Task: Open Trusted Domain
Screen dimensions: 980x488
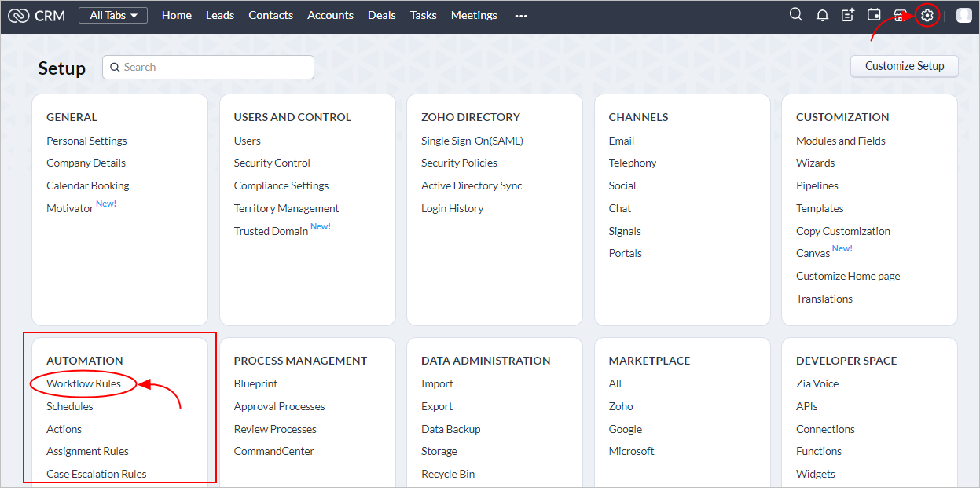Action: 270,231
